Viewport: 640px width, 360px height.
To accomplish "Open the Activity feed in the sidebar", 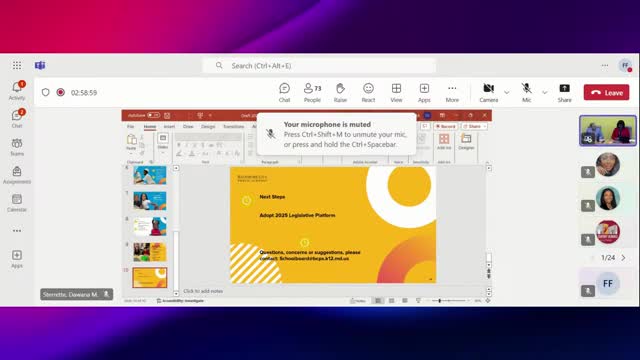I will click(17, 91).
